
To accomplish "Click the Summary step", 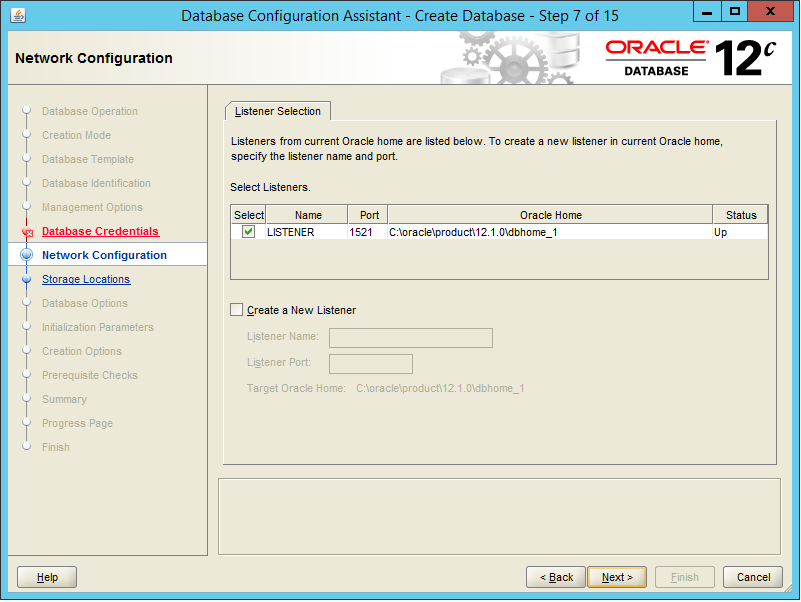I will tap(64, 399).
